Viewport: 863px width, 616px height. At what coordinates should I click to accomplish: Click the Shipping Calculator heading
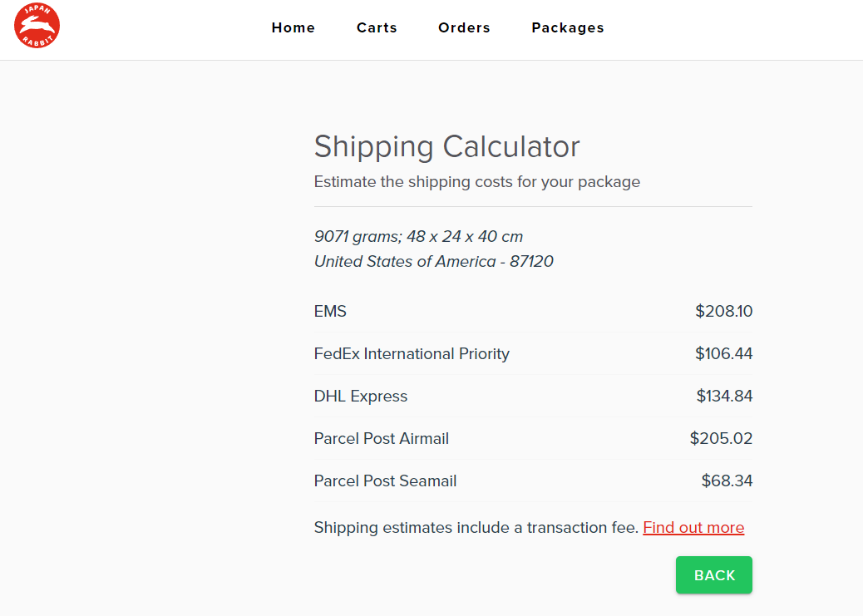pyautogui.click(x=446, y=147)
